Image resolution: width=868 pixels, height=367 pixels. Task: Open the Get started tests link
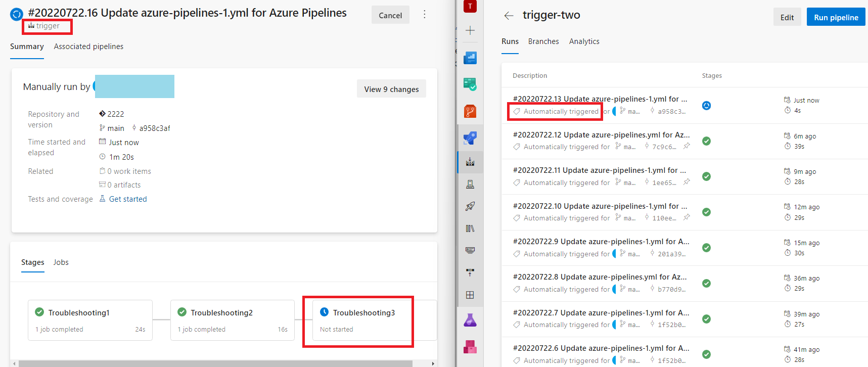pyautogui.click(x=128, y=199)
